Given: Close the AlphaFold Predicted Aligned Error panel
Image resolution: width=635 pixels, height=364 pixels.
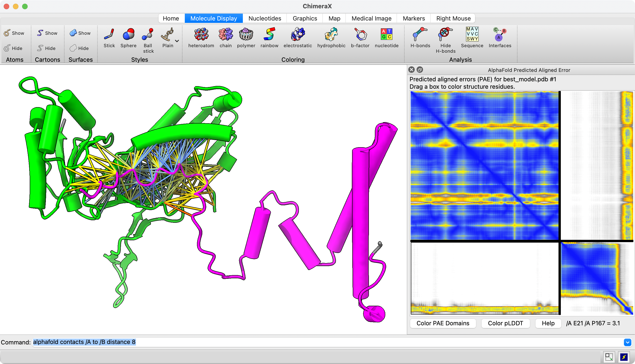Looking at the screenshot, I should pyautogui.click(x=412, y=70).
